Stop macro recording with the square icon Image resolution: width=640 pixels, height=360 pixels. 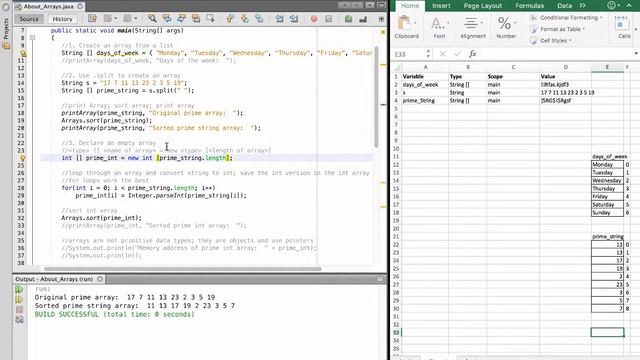click(x=329, y=19)
